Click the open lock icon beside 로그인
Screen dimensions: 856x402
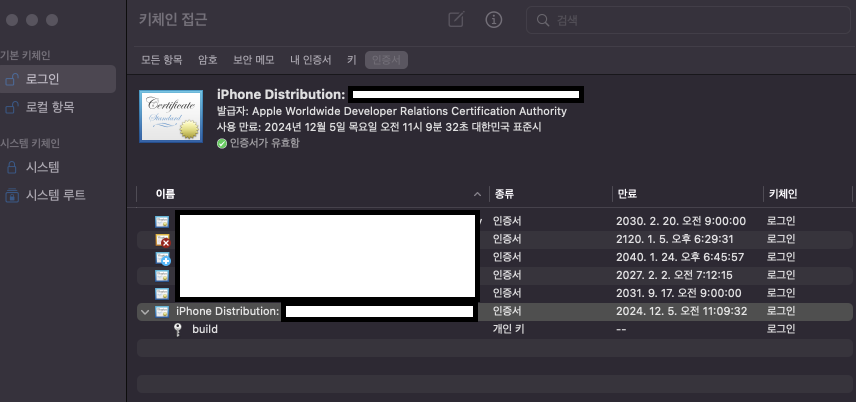pos(12,80)
